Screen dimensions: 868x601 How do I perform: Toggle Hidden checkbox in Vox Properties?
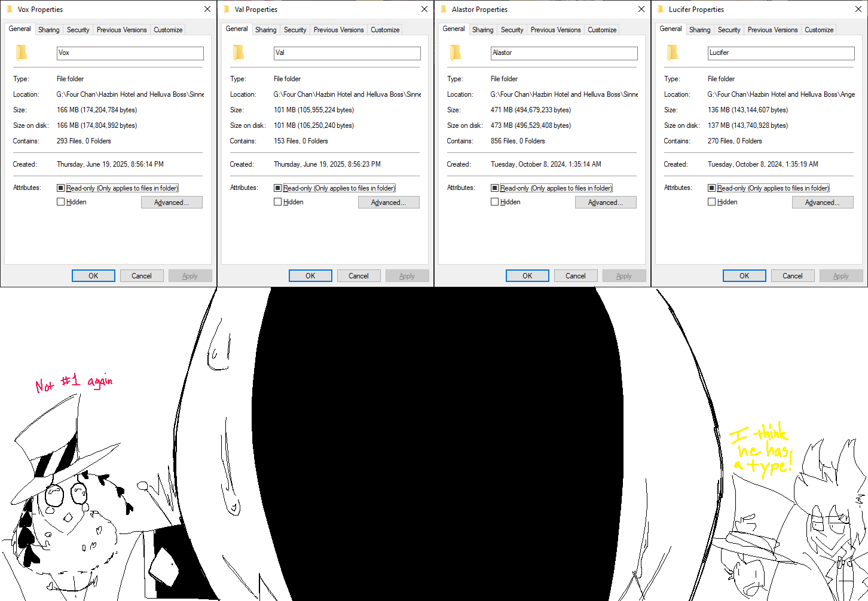point(60,202)
